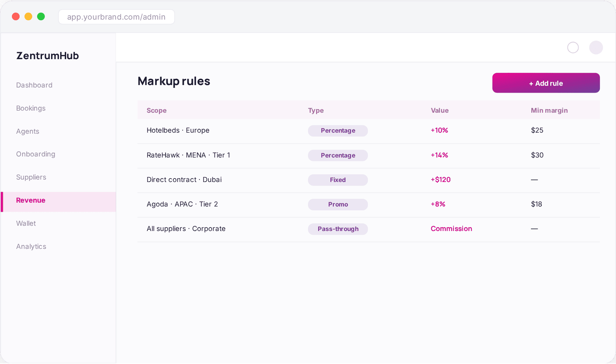Viewport: 616px width, 364px height.
Task: Select the All suppliers · Corporate rule
Action: click(369, 230)
